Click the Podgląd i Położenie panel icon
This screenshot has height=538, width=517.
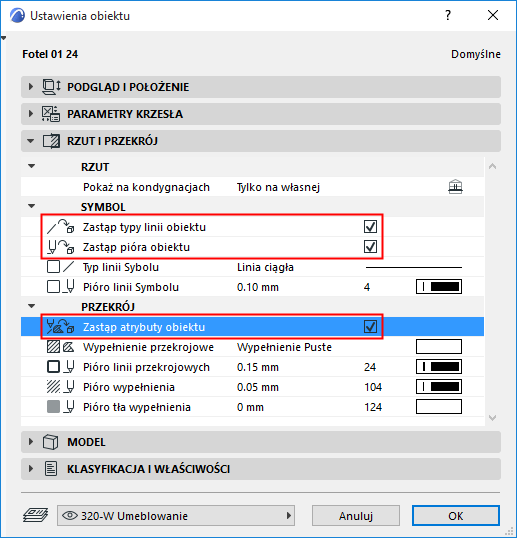point(51,87)
